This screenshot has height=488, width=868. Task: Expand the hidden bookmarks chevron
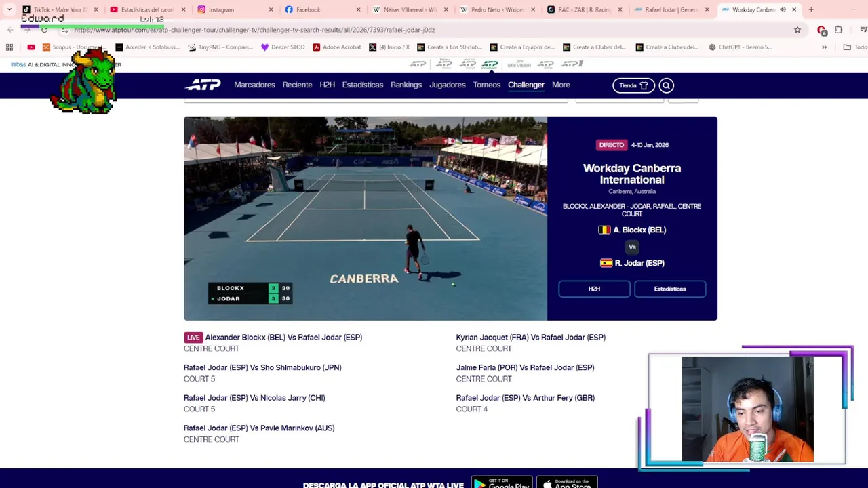(824, 47)
